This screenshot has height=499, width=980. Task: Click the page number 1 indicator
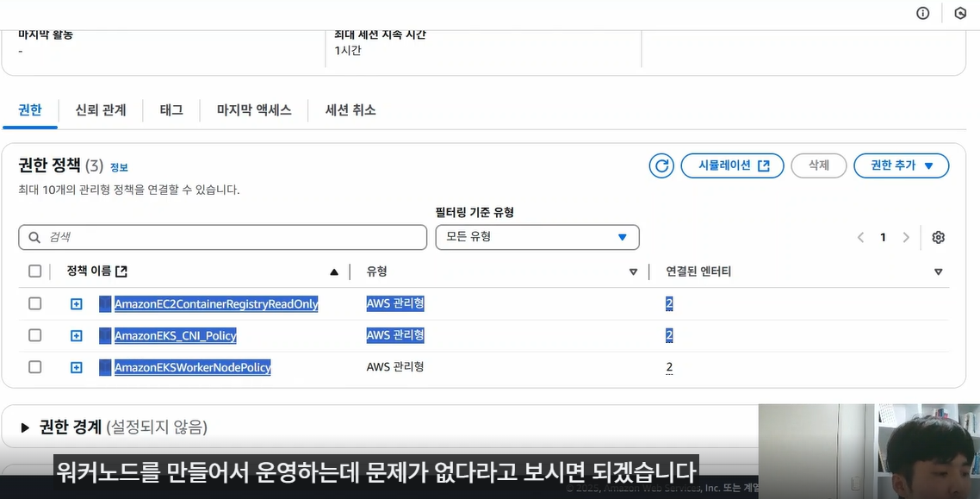[x=884, y=237]
